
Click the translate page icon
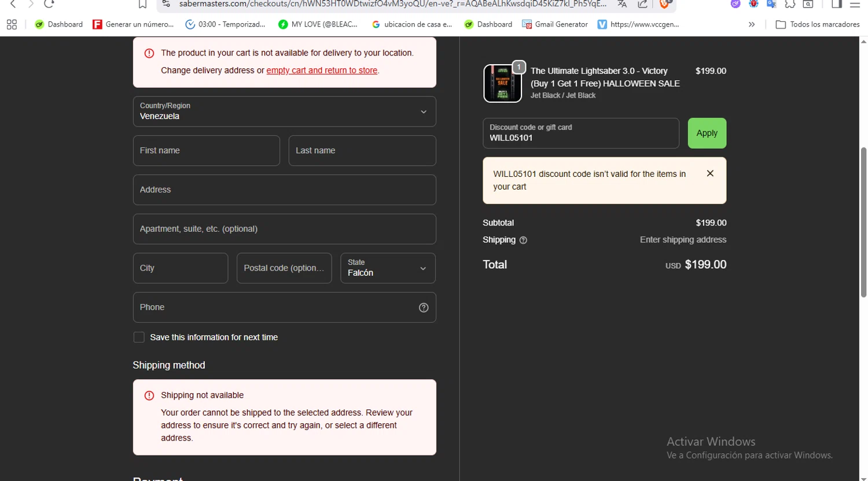click(622, 4)
